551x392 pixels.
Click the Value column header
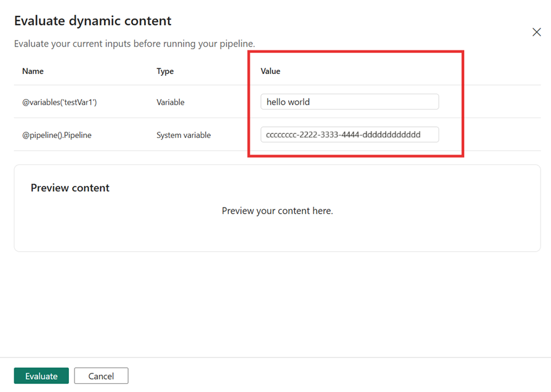click(270, 71)
